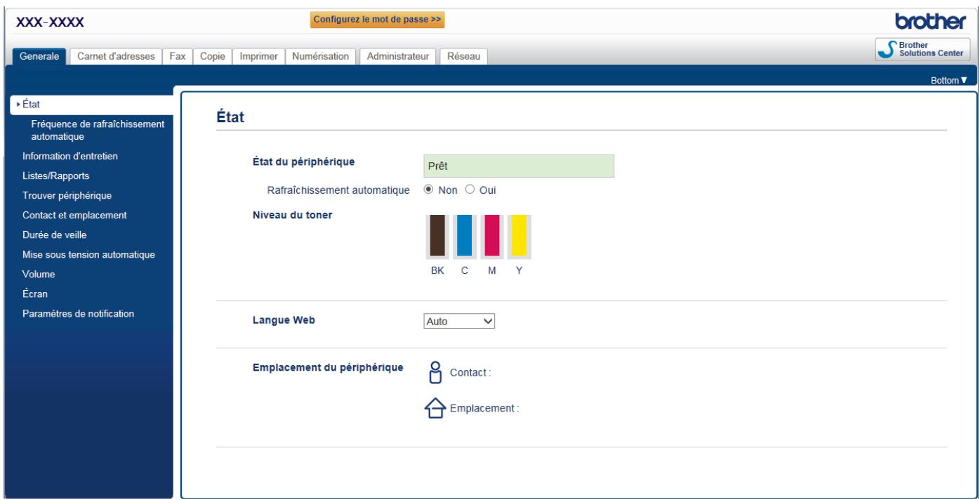Open Volume settings
Image resolution: width=980 pixels, height=500 pixels.
click(39, 274)
